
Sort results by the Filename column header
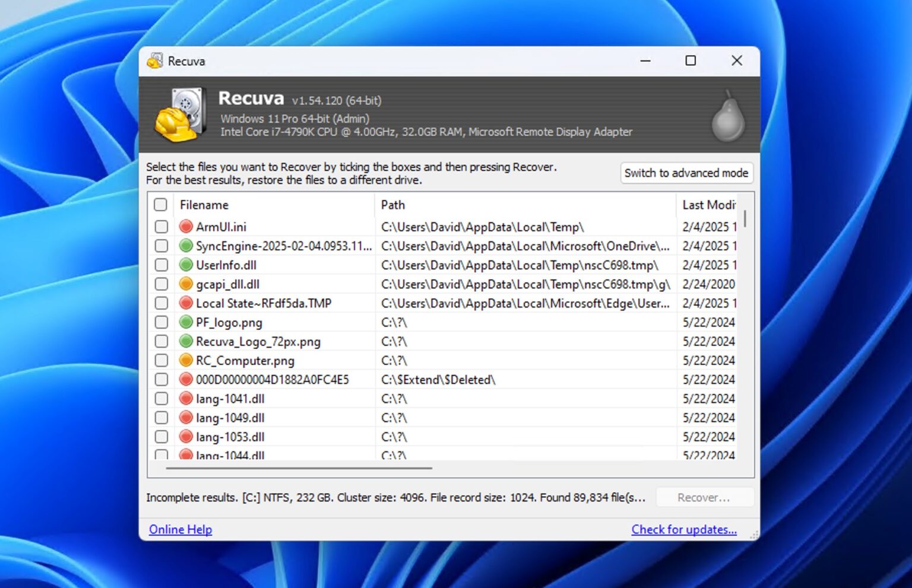204,204
